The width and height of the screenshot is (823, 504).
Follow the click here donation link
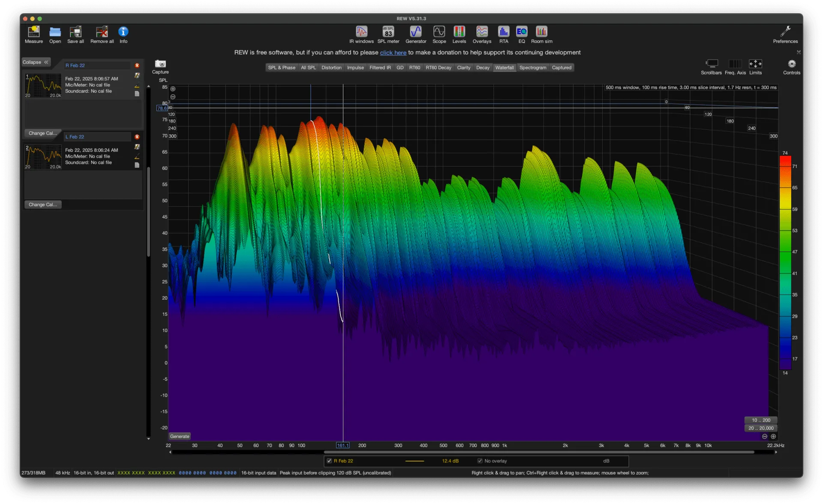(393, 53)
